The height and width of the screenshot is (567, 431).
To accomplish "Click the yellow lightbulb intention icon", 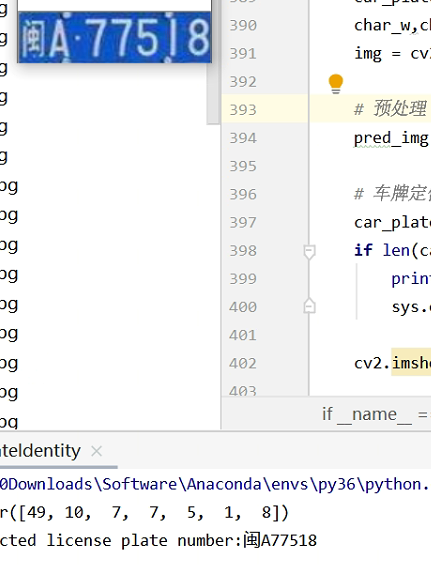I will [336, 84].
